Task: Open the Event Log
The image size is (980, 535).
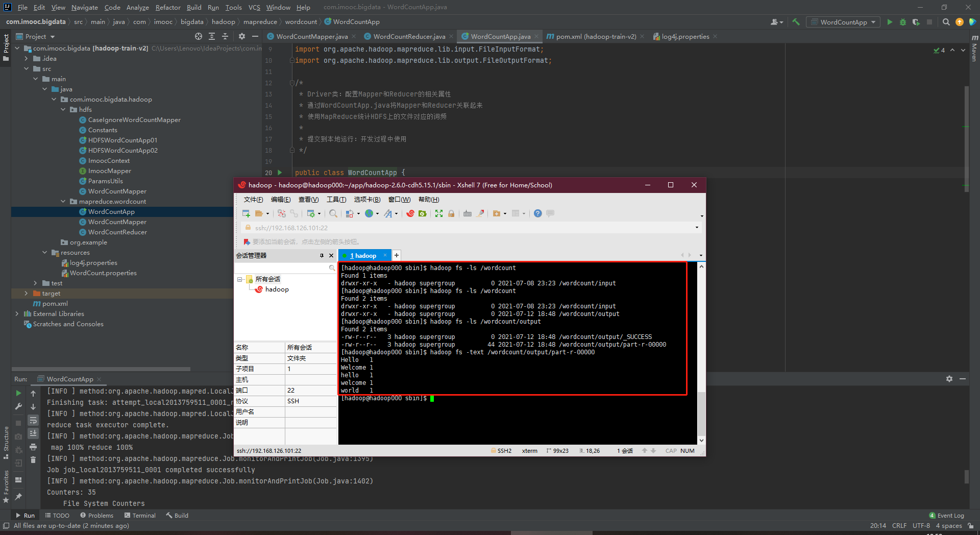Action: [x=946, y=515]
